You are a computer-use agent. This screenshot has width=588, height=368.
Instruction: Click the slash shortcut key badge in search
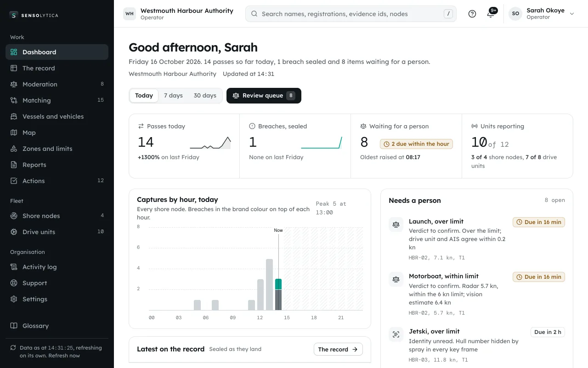pyautogui.click(x=448, y=14)
